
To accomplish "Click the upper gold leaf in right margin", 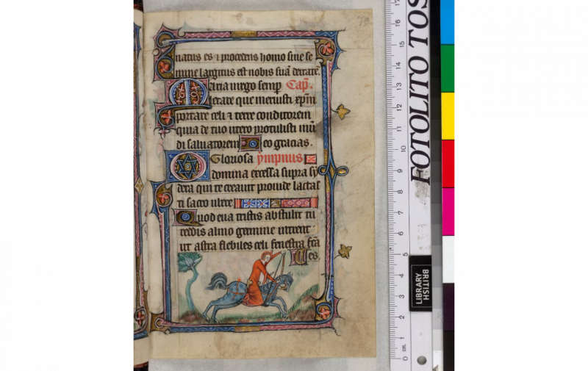I will point(341,112).
